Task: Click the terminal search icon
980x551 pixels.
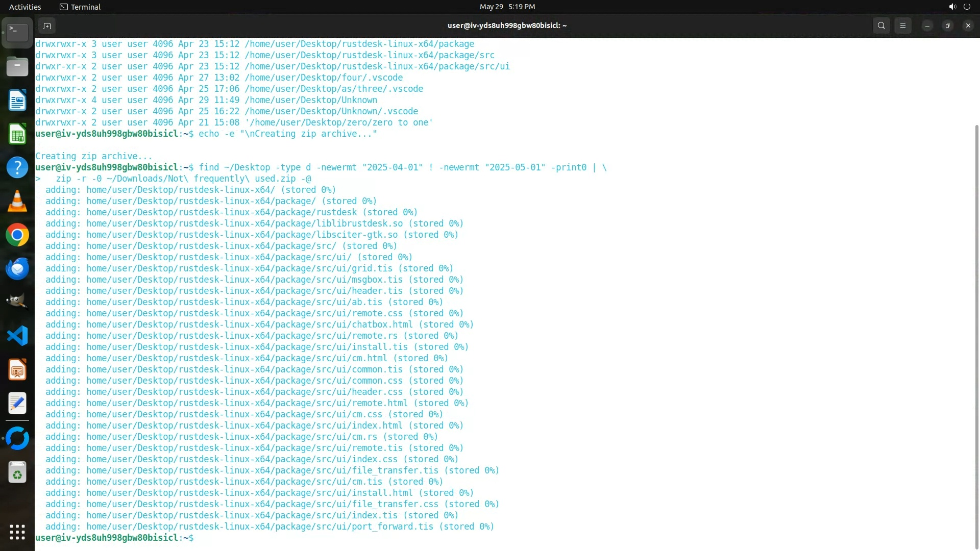Action: (881, 26)
